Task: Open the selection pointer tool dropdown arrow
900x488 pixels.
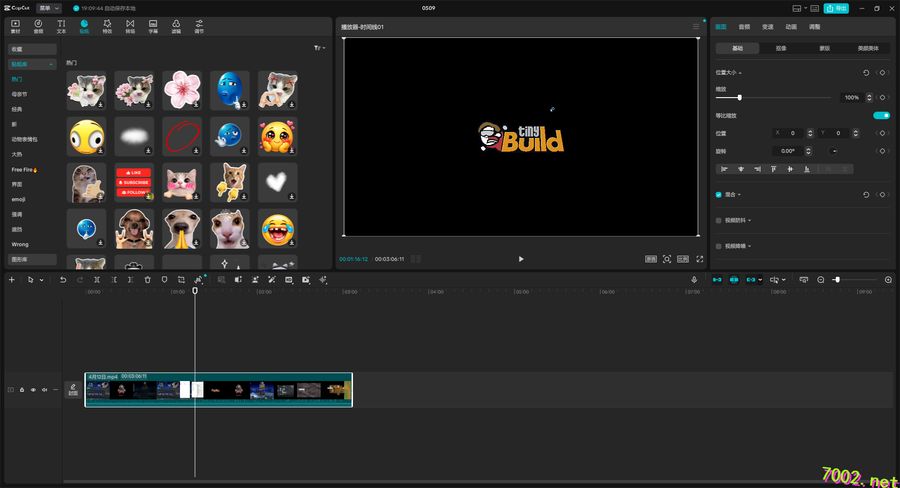Action: point(41,280)
